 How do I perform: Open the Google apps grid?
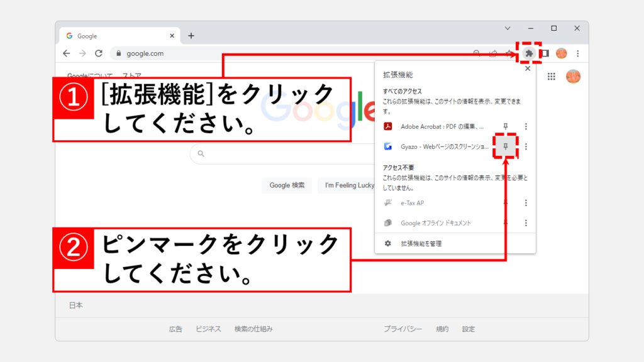coord(552,77)
